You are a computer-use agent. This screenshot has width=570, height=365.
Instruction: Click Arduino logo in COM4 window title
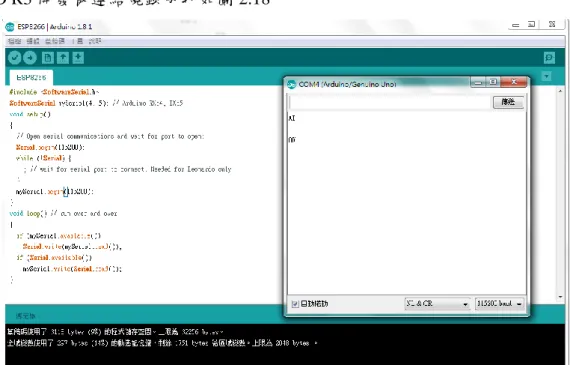pyautogui.click(x=292, y=84)
